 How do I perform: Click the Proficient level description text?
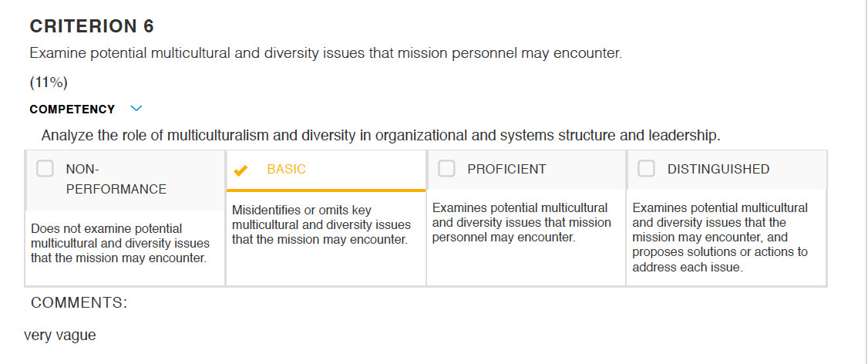point(521,223)
